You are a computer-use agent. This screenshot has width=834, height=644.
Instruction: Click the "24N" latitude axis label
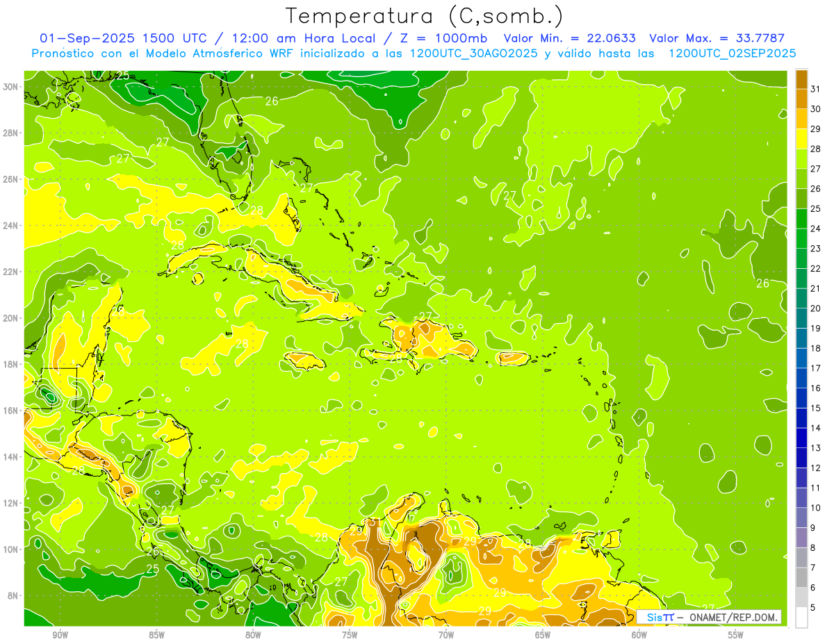pos(11,225)
